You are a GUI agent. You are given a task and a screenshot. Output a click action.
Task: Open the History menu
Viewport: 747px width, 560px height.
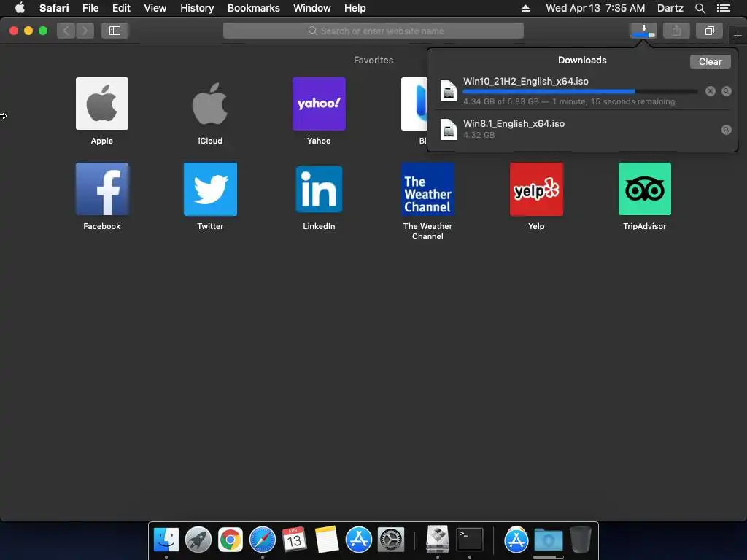coord(197,8)
